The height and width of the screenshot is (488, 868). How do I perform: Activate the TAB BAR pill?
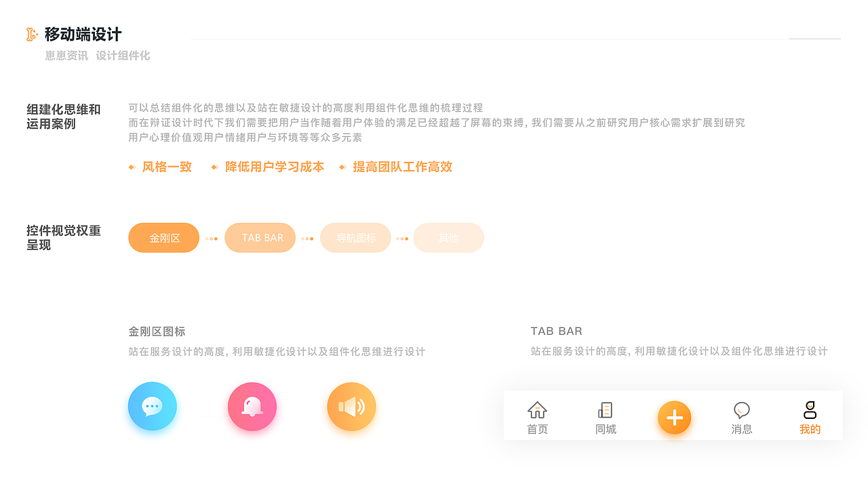(260, 237)
